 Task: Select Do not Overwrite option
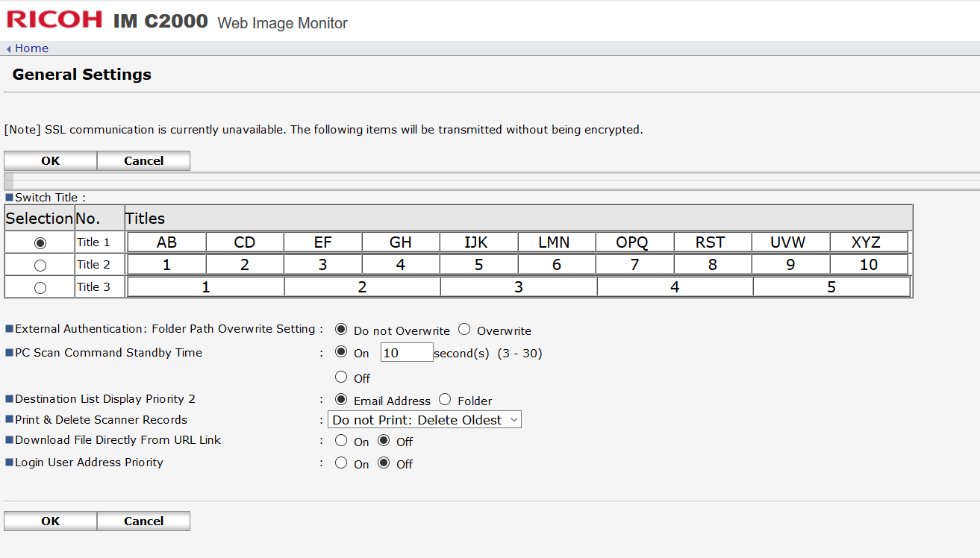341,330
